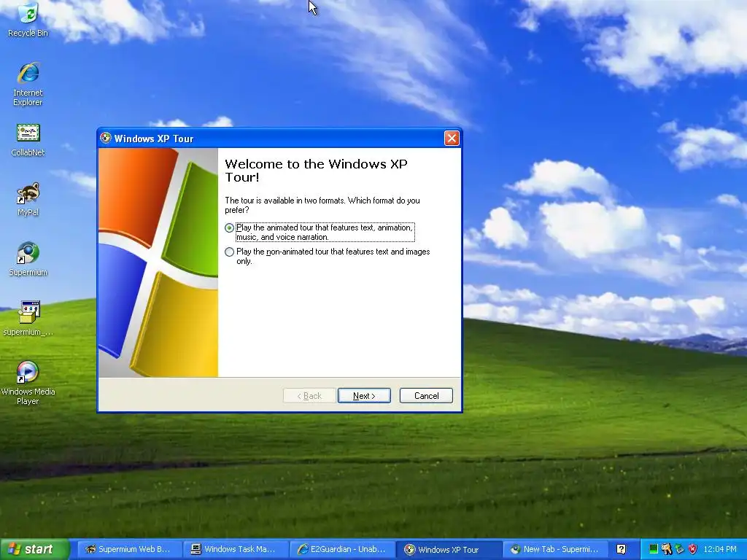Viewport: 747px width, 560px height.
Task: Activate Windows XP Tour taskbar button
Action: point(449,550)
